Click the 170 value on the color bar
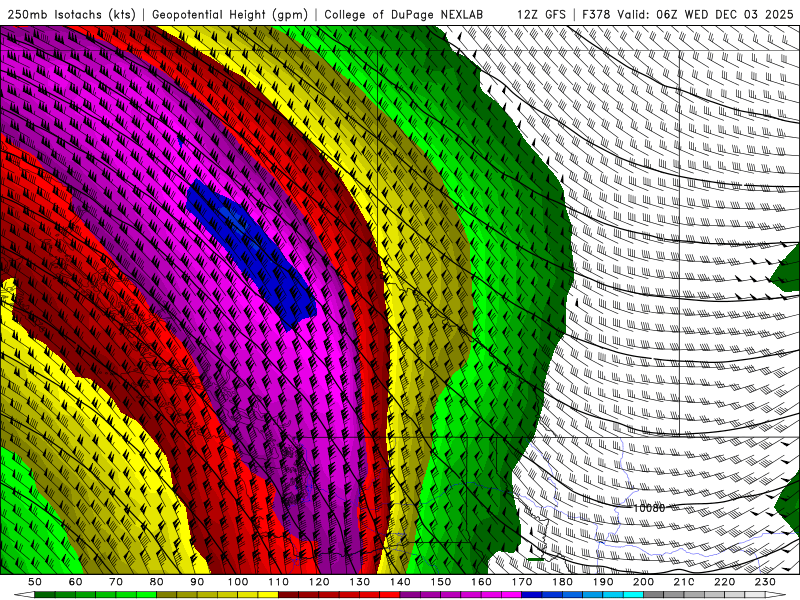Viewport: 800px width, 600px height. pos(522,582)
